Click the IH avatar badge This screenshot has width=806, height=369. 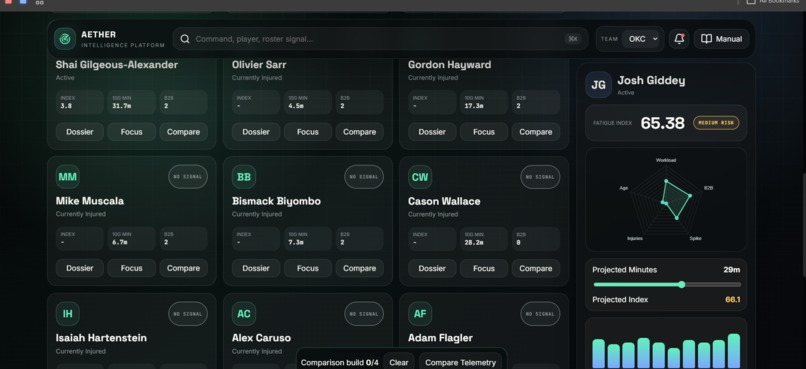(67, 313)
